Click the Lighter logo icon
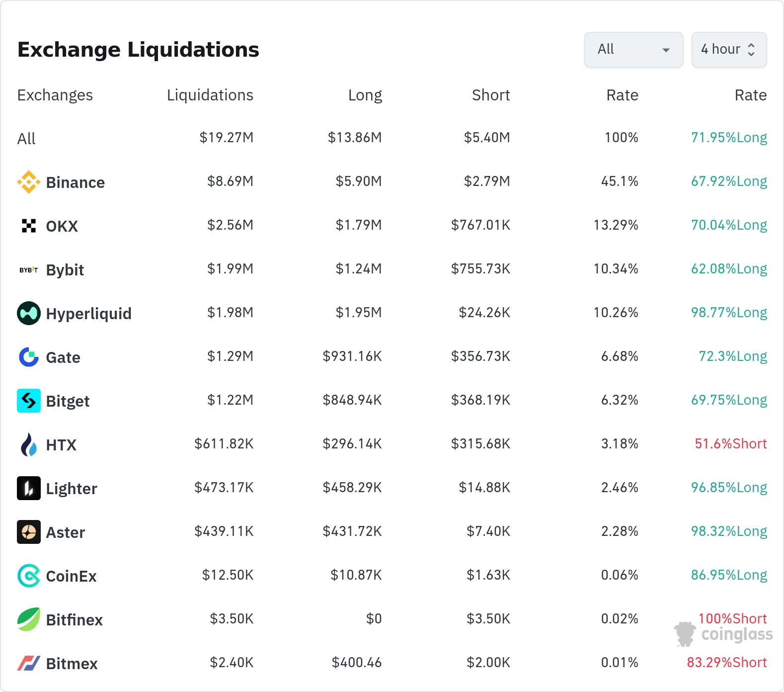 (x=29, y=488)
